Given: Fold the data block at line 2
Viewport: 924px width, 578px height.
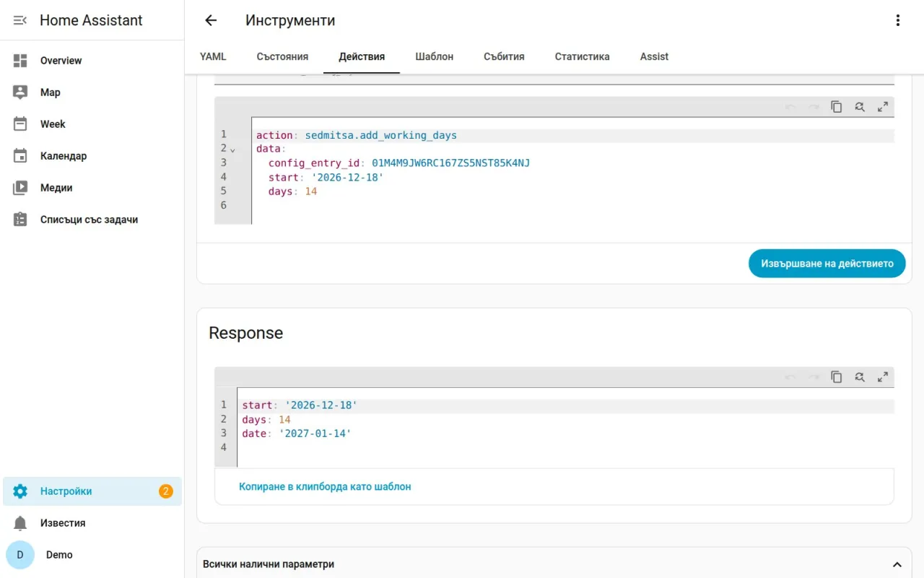Looking at the screenshot, I should click(x=233, y=149).
